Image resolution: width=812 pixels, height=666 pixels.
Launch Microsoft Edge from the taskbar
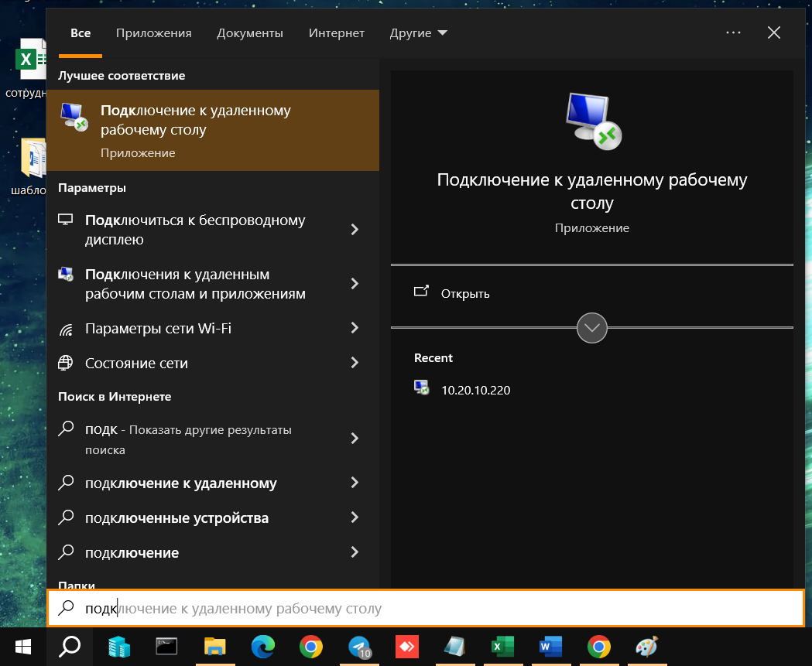pos(263,647)
